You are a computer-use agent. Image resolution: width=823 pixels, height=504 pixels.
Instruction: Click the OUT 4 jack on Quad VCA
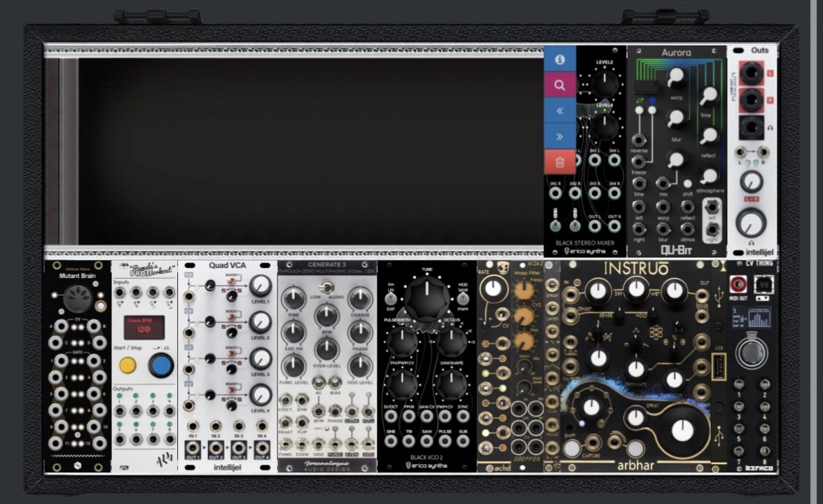coord(261,449)
